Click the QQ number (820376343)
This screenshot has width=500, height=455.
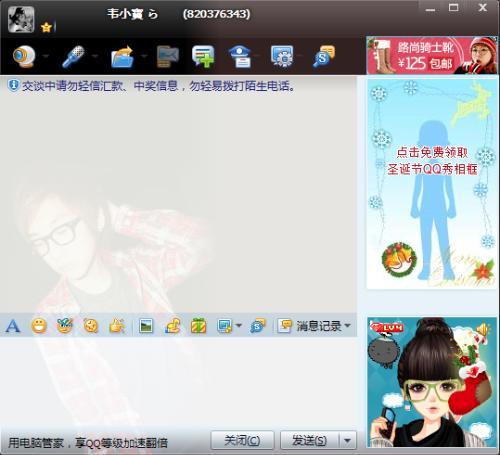216,14
